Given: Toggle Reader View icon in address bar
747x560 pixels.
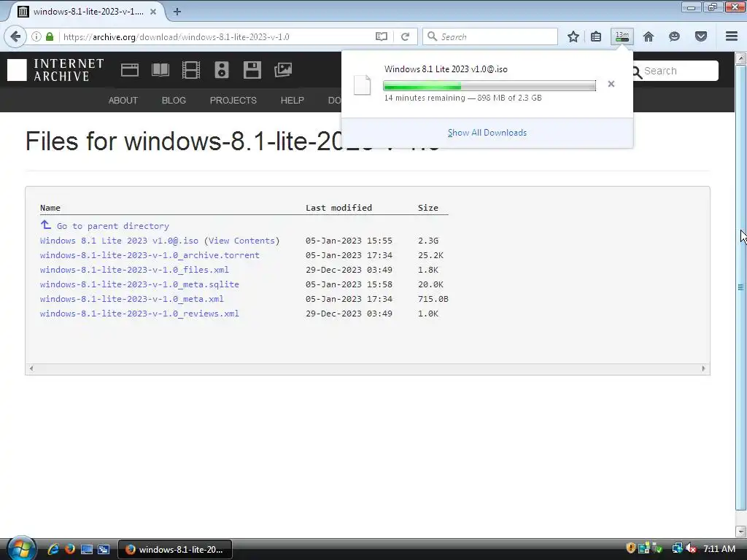Looking at the screenshot, I should [x=381, y=36].
